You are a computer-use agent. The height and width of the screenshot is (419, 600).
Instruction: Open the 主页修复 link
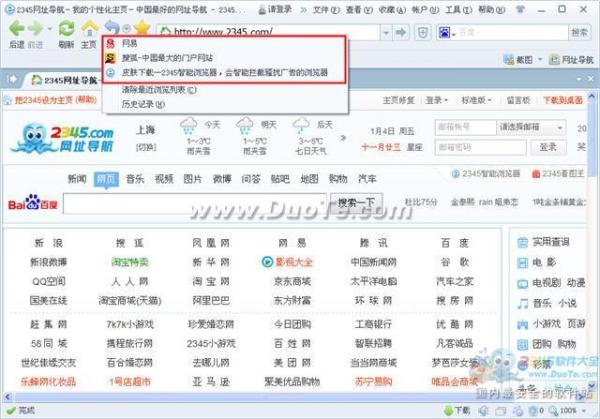click(398, 100)
